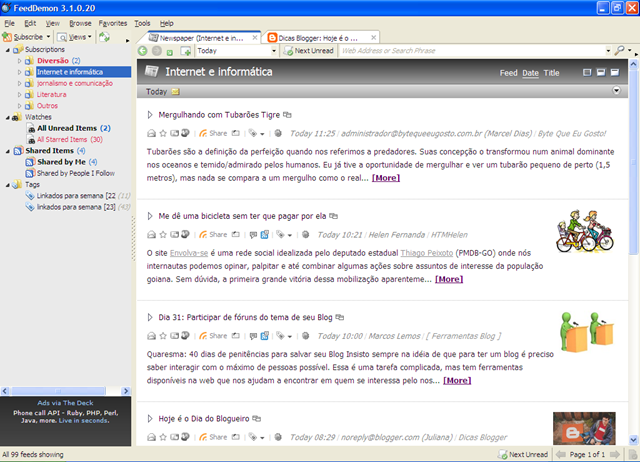Open the Envolva-se link
Image resolution: width=640 pixels, height=462 pixels.
tap(189, 253)
